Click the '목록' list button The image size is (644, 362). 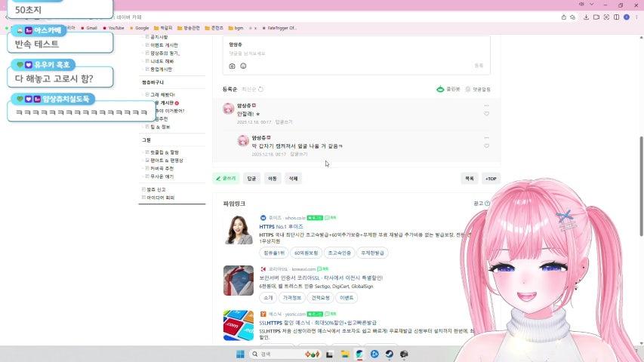(x=470, y=179)
